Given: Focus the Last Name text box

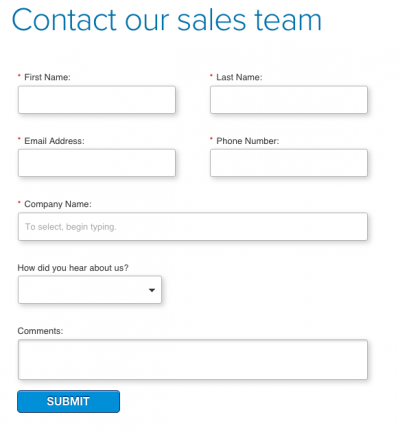Looking at the screenshot, I should 289,100.
